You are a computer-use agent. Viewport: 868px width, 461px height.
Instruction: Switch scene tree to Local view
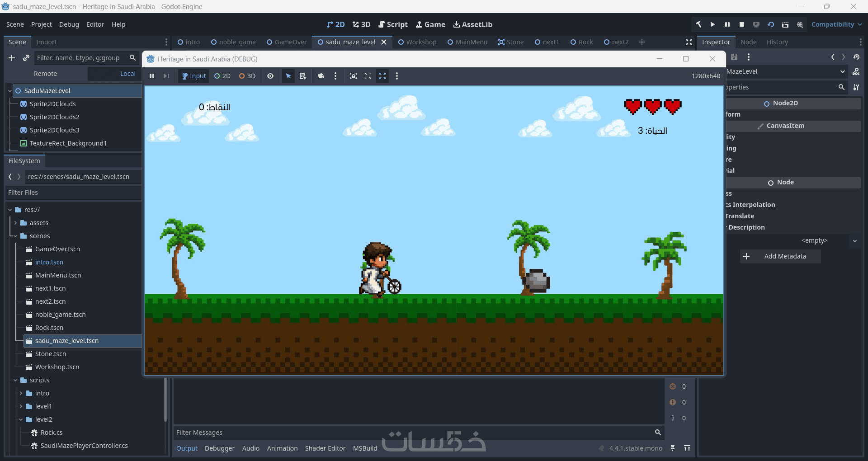(128, 74)
